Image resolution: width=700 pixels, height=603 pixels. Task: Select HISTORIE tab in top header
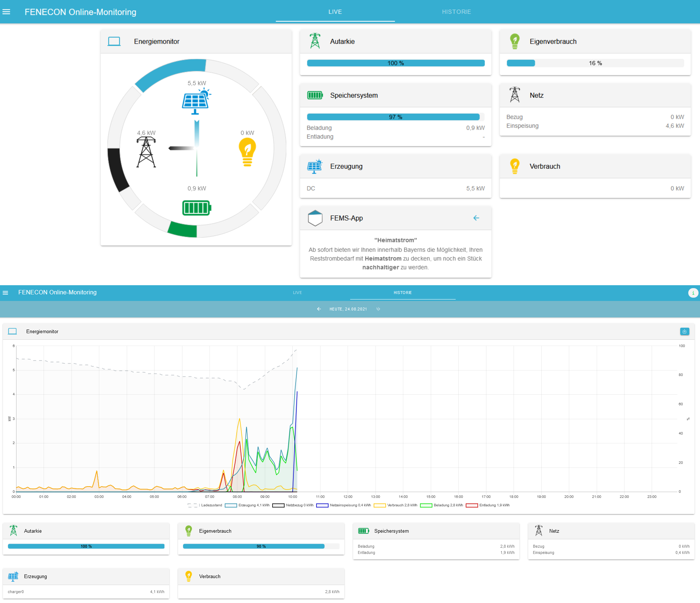click(x=456, y=12)
